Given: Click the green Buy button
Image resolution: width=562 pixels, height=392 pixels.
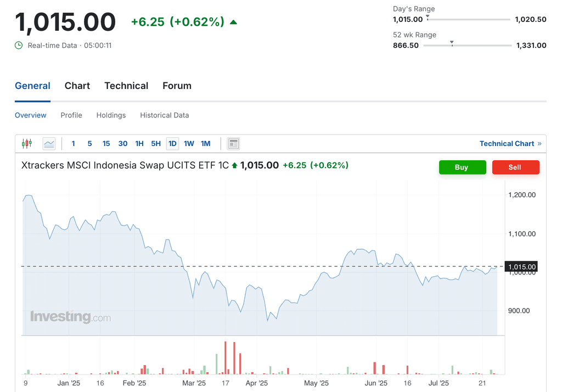Looking at the screenshot, I should tap(462, 167).
